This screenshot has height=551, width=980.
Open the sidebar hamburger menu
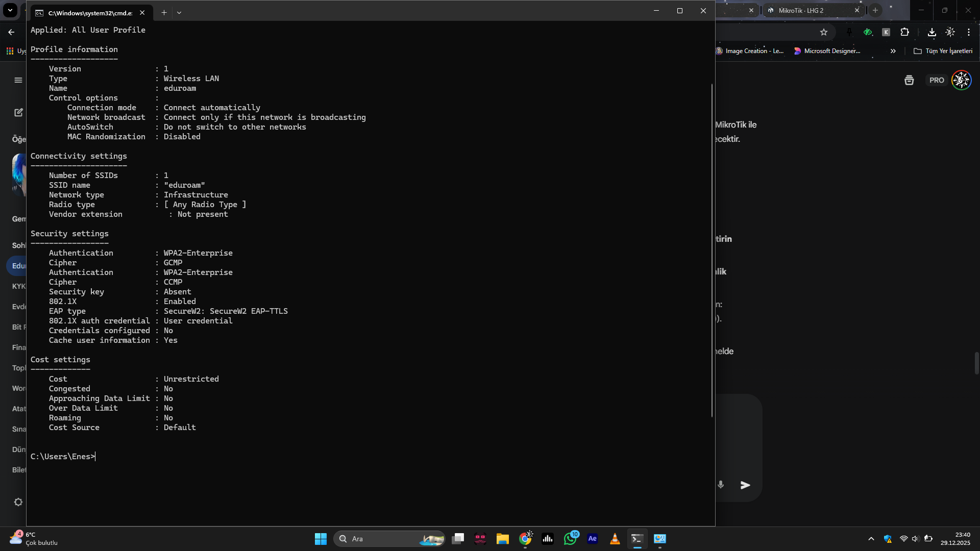tap(18, 80)
